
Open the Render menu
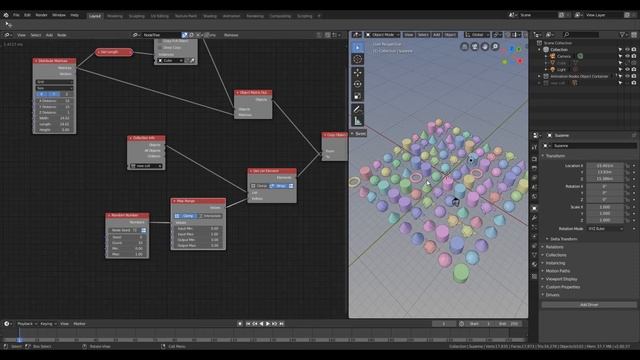point(41,15)
